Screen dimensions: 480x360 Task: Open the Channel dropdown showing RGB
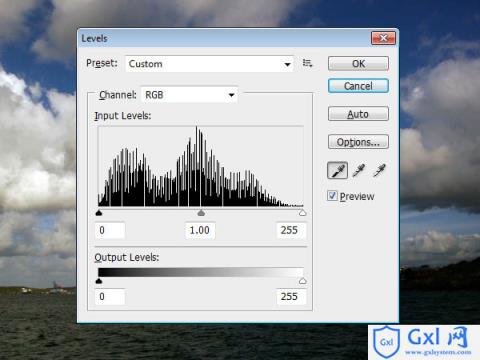click(x=189, y=95)
